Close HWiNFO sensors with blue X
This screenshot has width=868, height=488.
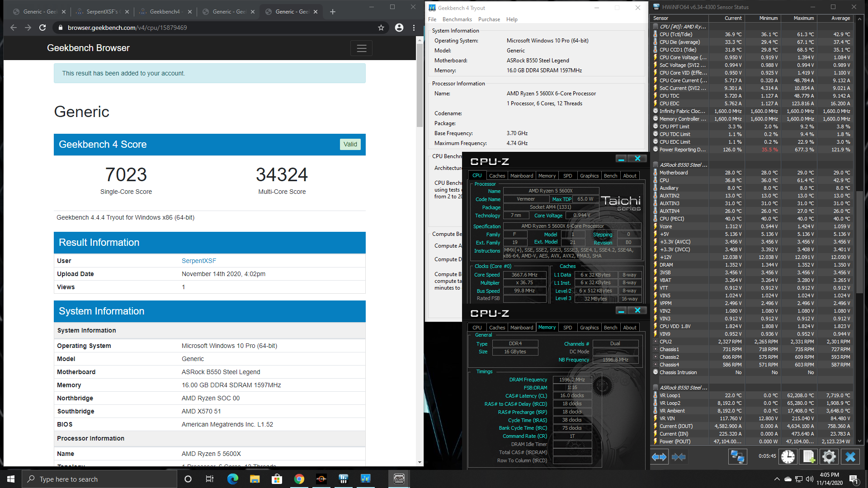(x=850, y=457)
